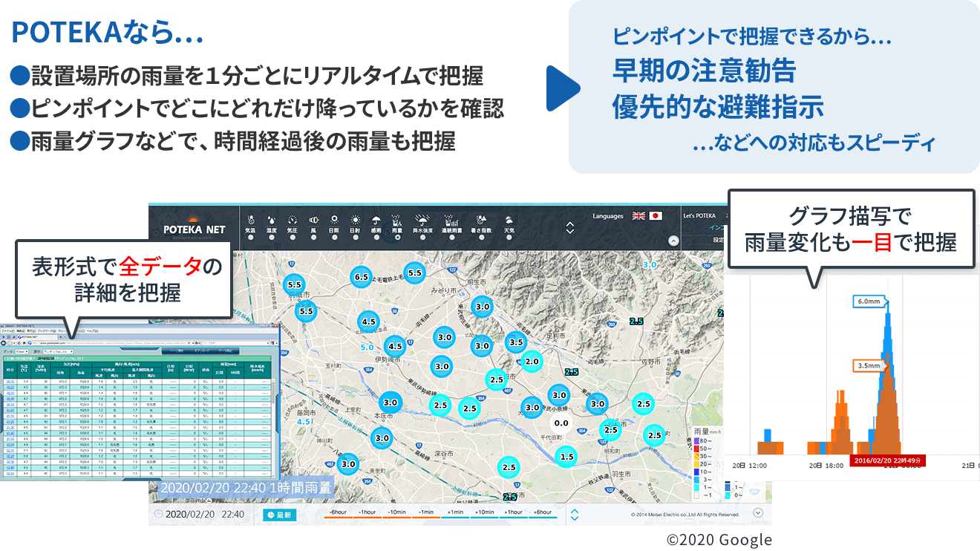This screenshot has width=980, height=551.
Task: Click the 感雨 umbrella icon
Action: tap(376, 220)
